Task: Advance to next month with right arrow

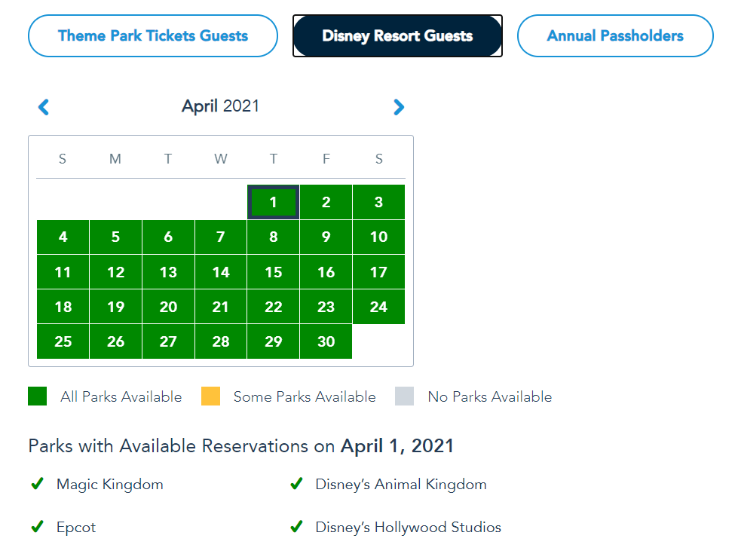Action: pos(399,107)
